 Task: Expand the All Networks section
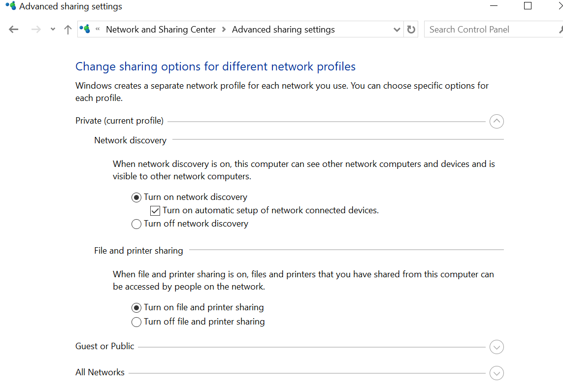pyautogui.click(x=497, y=373)
